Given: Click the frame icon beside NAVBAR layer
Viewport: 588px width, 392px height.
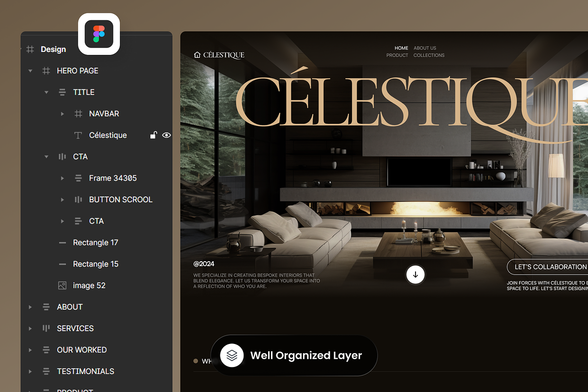Looking at the screenshot, I should (x=77, y=114).
